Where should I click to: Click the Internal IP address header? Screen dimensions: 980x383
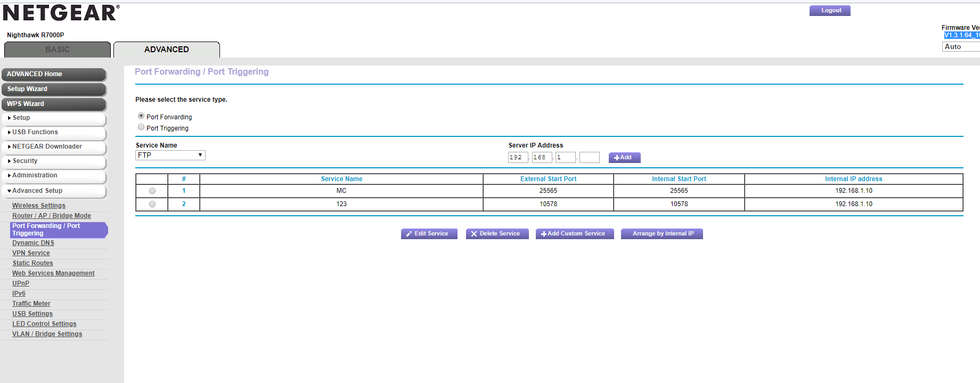tap(853, 179)
